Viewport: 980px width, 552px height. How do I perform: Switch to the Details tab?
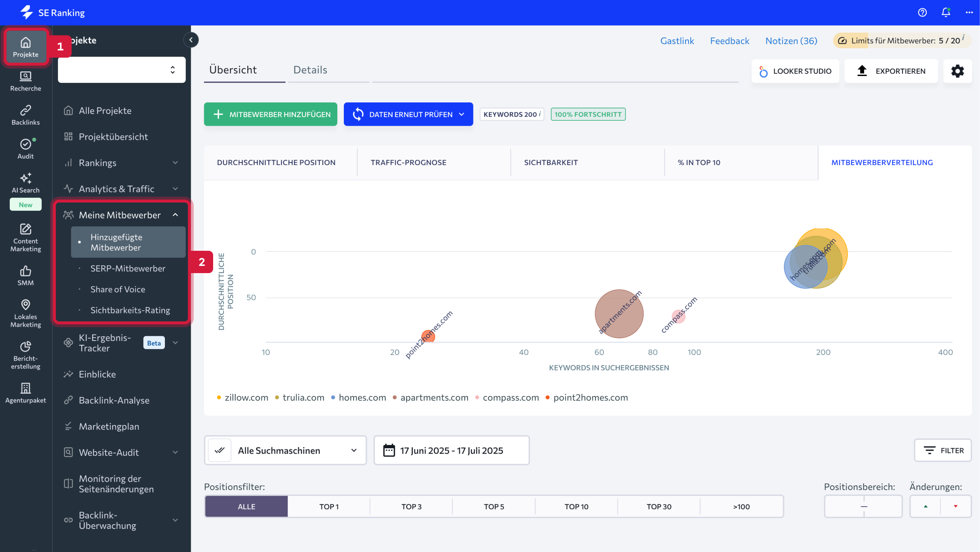tap(310, 70)
